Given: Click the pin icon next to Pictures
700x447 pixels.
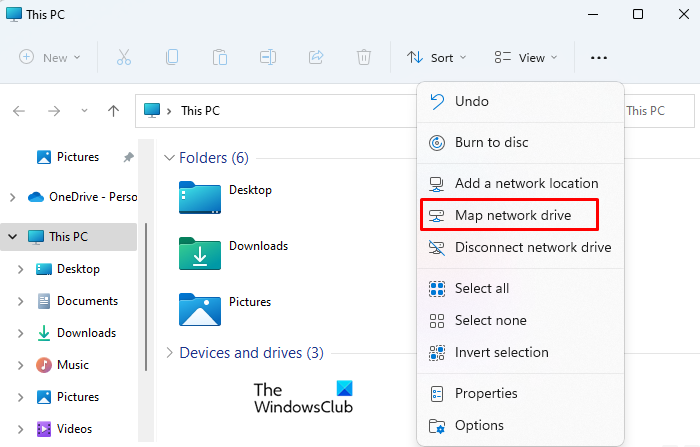Looking at the screenshot, I should [x=129, y=157].
